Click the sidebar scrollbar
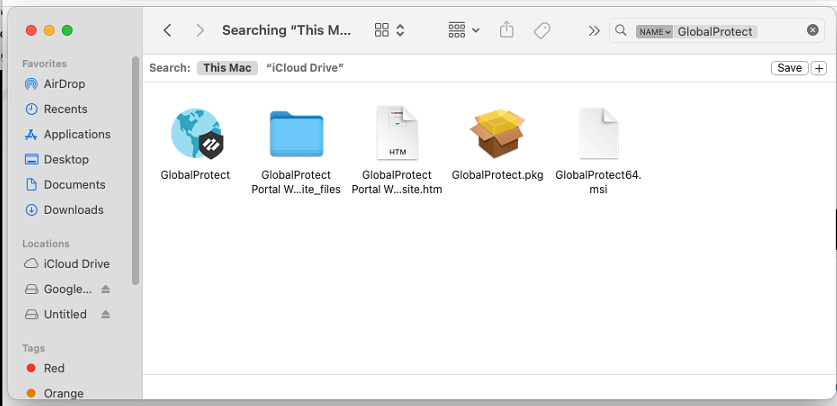The height and width of the screenshot is (406, 837). click(x=136, y=171)
